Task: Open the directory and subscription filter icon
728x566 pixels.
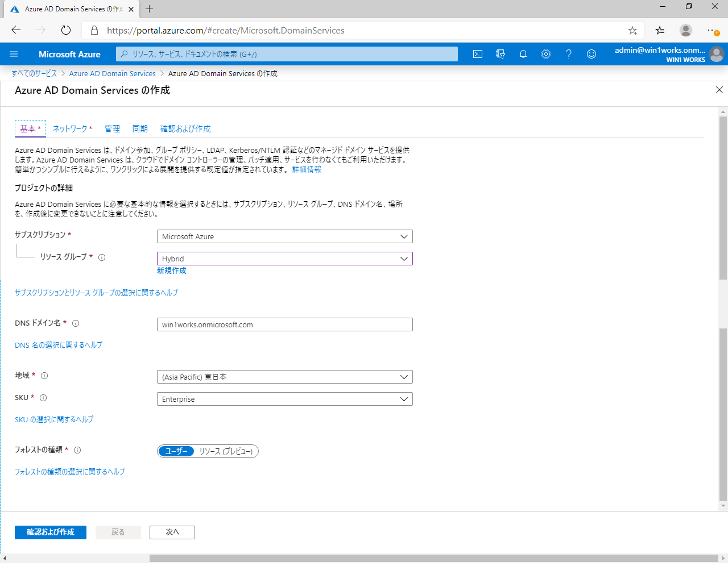Action: pos(500,54)
